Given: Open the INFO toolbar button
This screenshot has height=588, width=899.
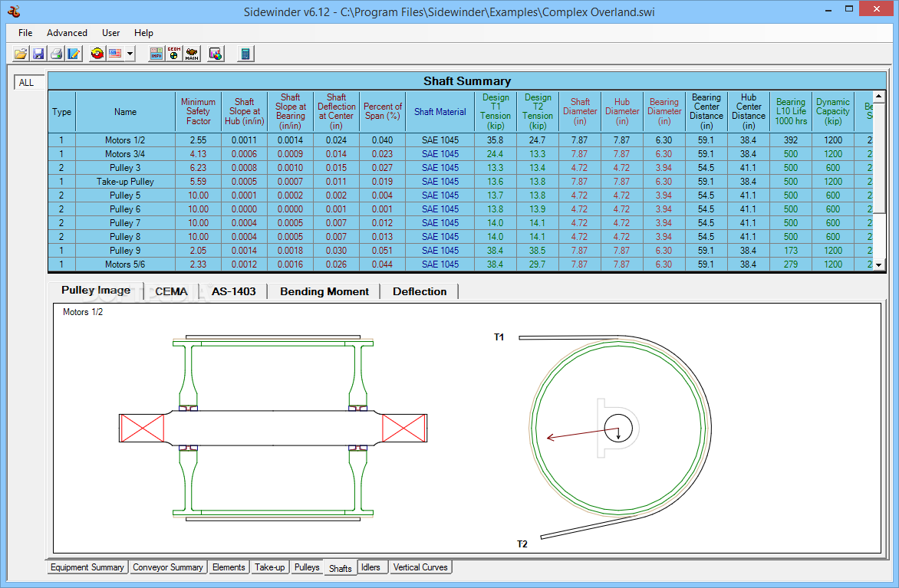Looking at the screenshot, I should [x=156, y=54].
